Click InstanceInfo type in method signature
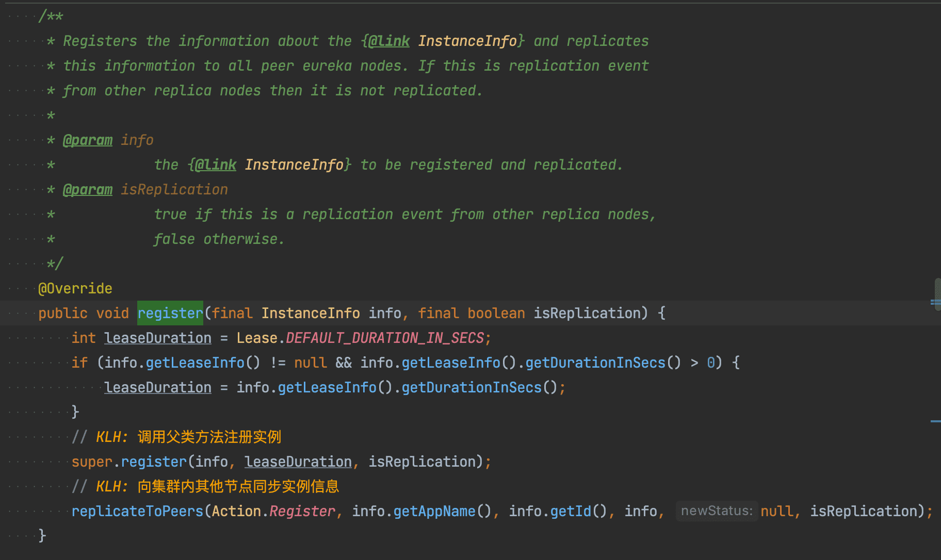 311,313
